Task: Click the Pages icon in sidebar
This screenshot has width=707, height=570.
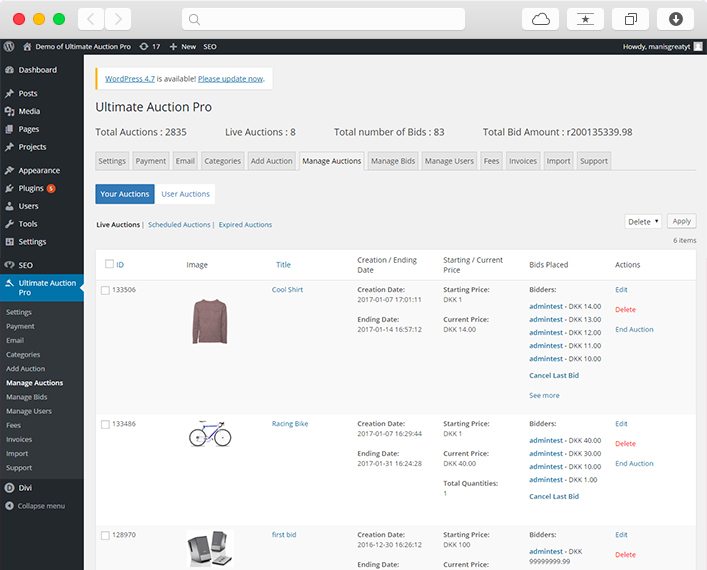Action: coord(9,129)
